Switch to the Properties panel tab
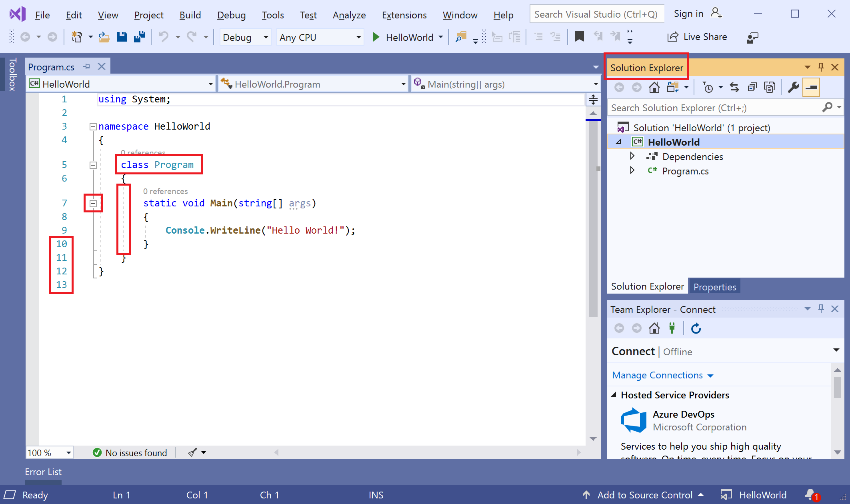850x504 pixels. pos(714,286)
